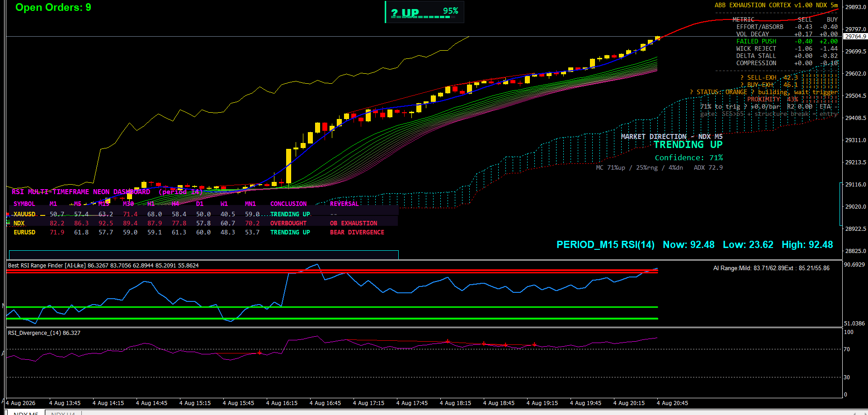Image resolution: width=868 pixels, height=415 pixels.
Task: Select the EURUSD symbol in RSI dashboard
Action: [24, 232]
